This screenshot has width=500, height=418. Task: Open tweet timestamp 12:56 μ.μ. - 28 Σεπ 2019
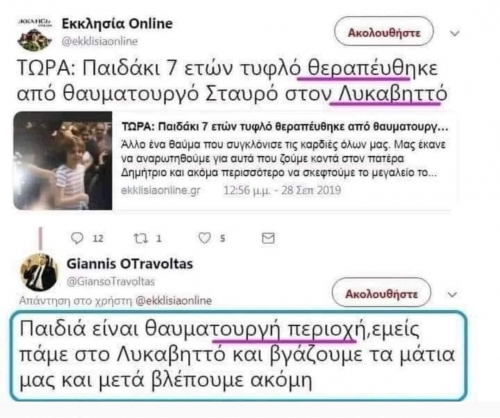coord(282,190)
